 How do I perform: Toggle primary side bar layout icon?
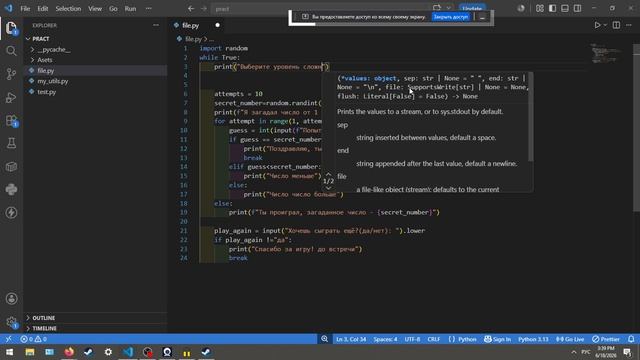tap(552, 9)
